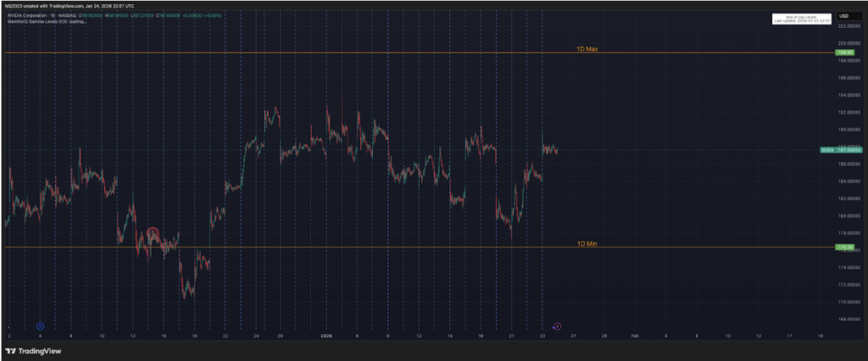The height and width of the screenshot is (361, 868).
Task: Click the 27 date label on time axis
Action: tap(573, 336)
